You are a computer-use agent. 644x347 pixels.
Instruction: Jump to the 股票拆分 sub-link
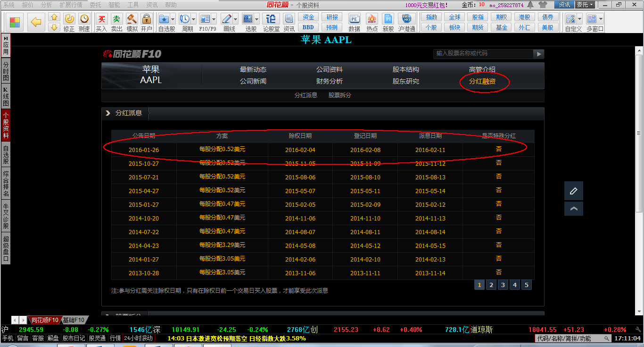[340, 95]
